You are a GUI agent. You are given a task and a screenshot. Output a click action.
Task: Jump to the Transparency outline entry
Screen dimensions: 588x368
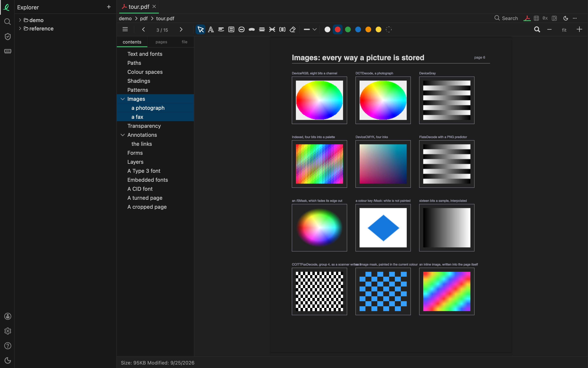click(x=144, y=126)
